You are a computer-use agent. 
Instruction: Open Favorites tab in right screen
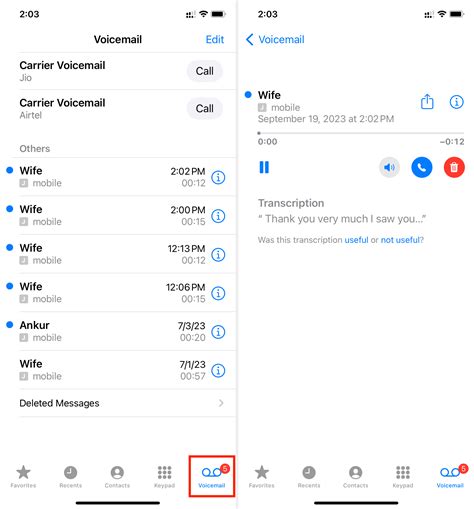click(262, 476)
